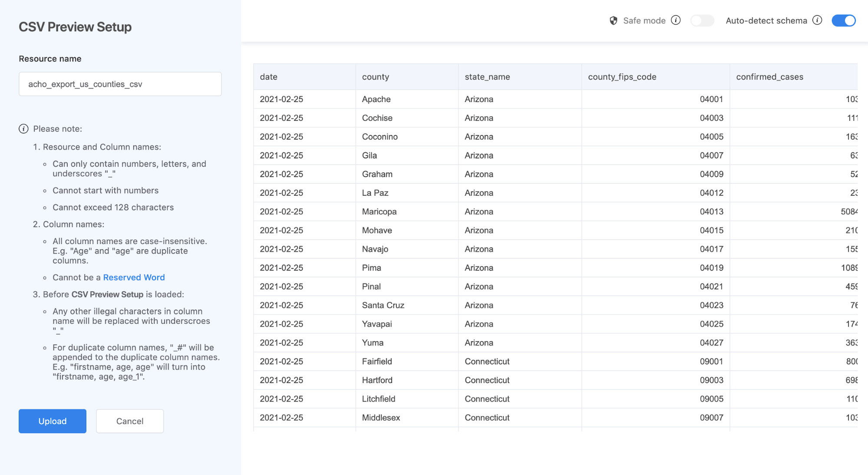Edit the Resource name input field
The width and height of the screenshot is (868, 475).
pyautogui.click(x=120, y=84)
